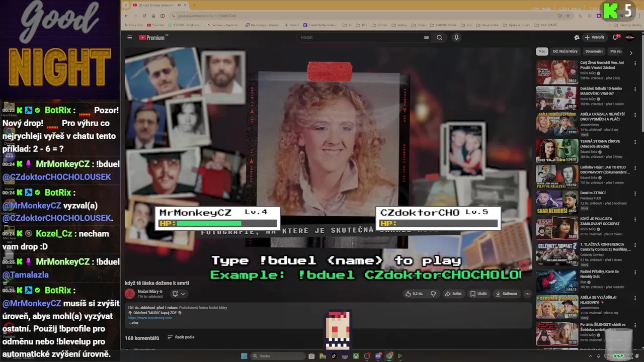Open TikTok app from the taskbar
Viewport: 644px width, 362px height.
[334, 356]
